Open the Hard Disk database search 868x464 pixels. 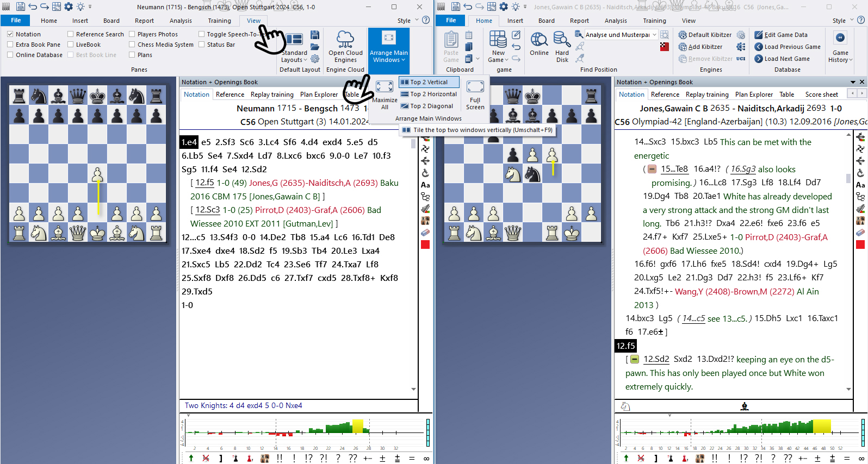coord(562,40)
